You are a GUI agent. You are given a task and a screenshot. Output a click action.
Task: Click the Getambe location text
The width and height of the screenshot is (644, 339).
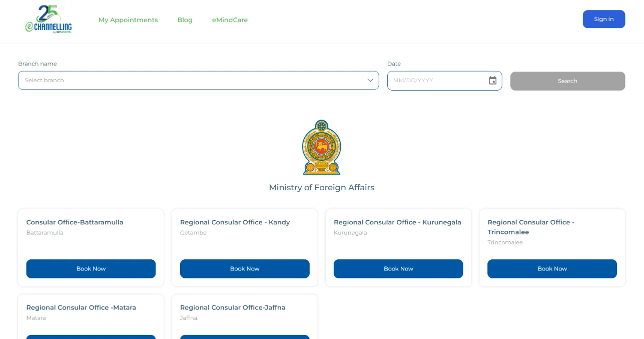pos(193,233)
